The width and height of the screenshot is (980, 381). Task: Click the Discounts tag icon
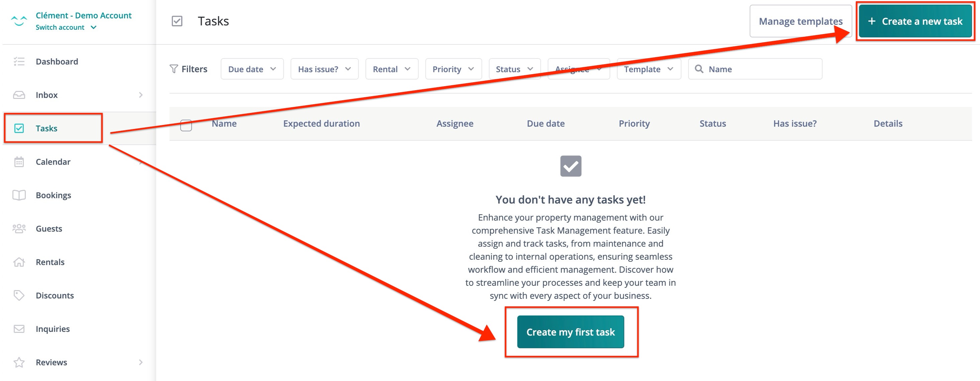(x=19, y=295)
